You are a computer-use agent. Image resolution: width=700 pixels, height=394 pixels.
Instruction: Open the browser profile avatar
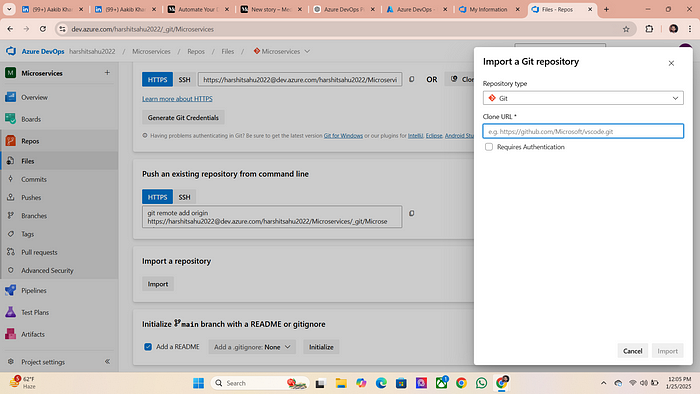coord(673,29)
